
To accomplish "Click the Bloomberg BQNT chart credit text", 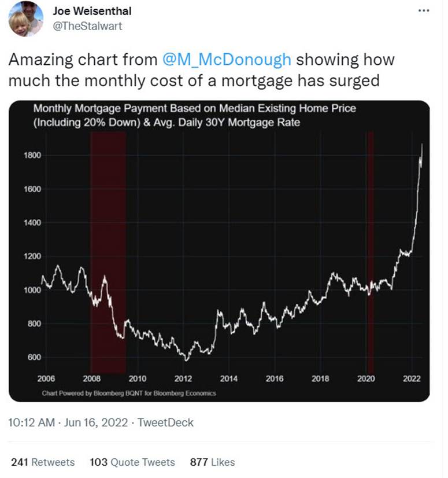I will [129, 394].
